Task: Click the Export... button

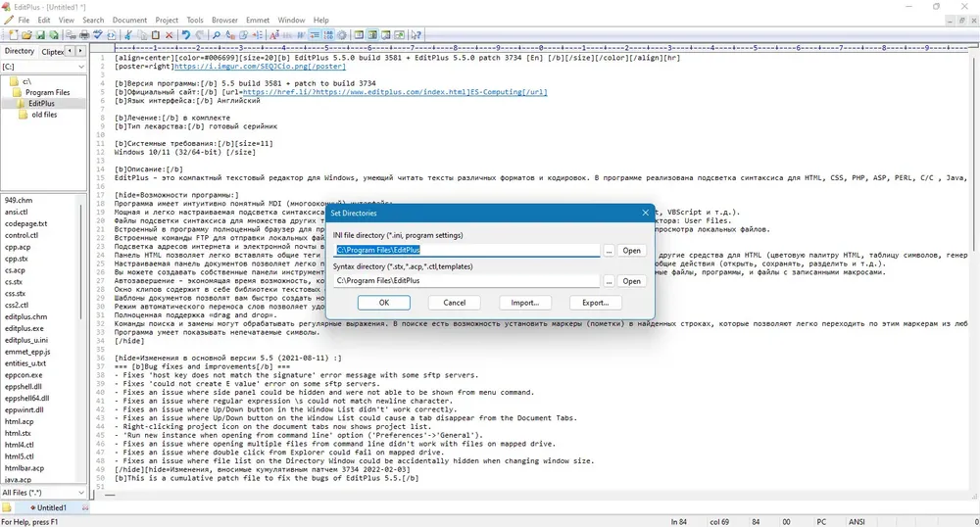Action: click(x=595, y=303)
